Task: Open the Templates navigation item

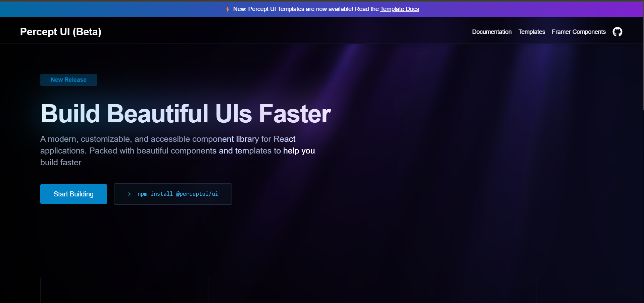Action: click(532, 32)
